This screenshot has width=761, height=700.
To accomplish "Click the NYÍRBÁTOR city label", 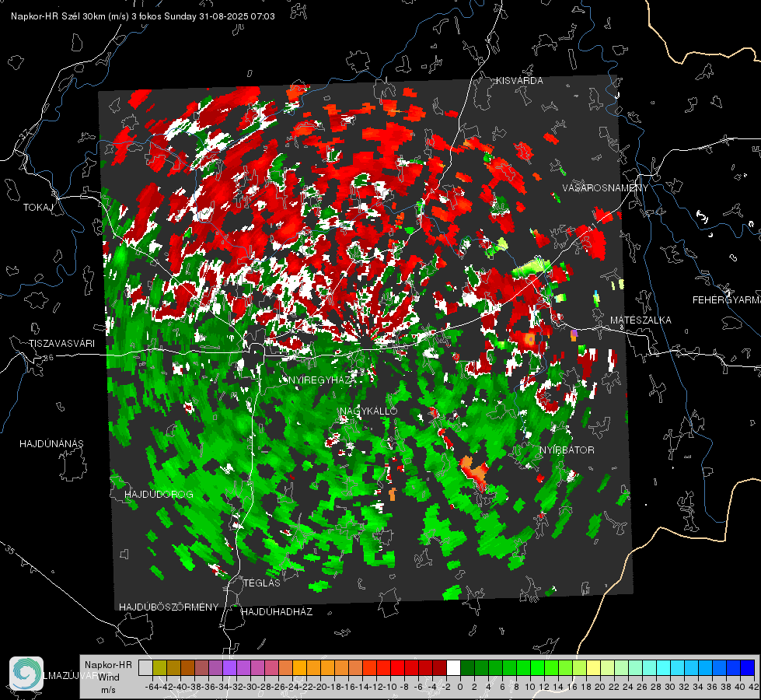I will 567,450.
